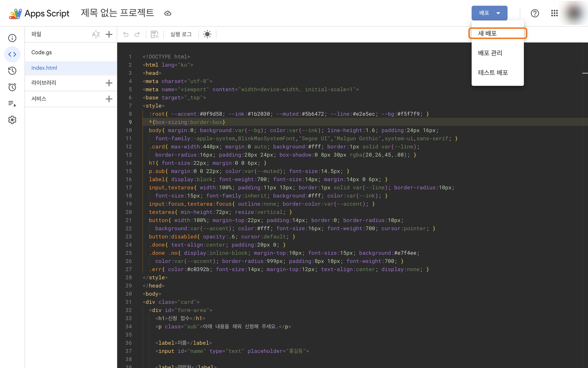
Task: Click the closing </head> tag line
Action: tap(153, 286)
